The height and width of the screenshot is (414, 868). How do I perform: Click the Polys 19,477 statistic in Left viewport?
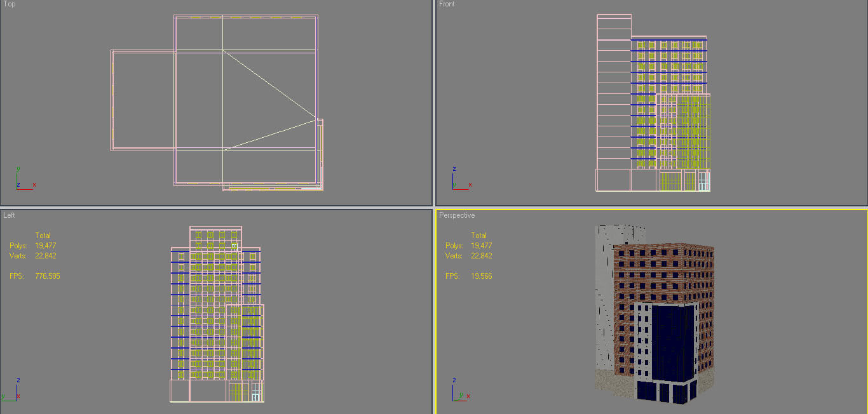point(33,246)
